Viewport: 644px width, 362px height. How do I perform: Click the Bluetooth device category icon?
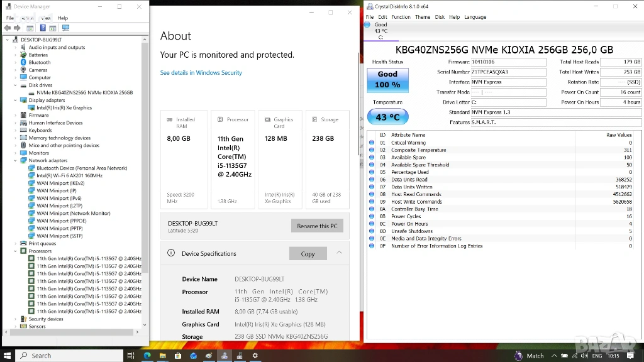(x=24, y=63)
